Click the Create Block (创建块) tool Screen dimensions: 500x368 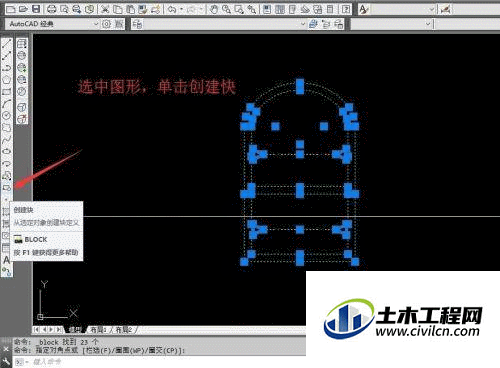[x=7, y=188]
